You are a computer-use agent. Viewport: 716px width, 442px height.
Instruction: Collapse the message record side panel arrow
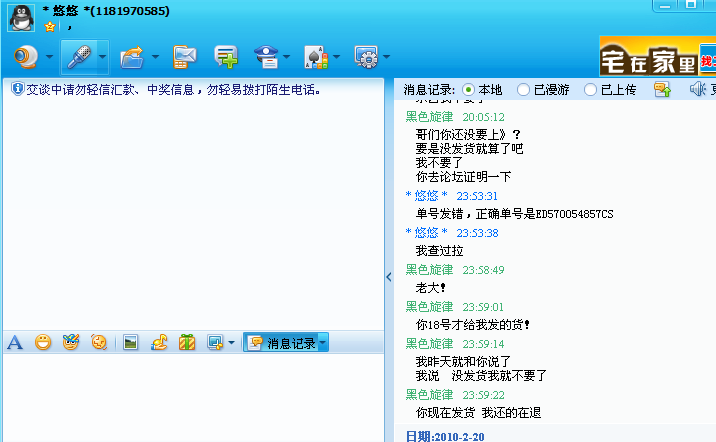(x=389, y=277)
